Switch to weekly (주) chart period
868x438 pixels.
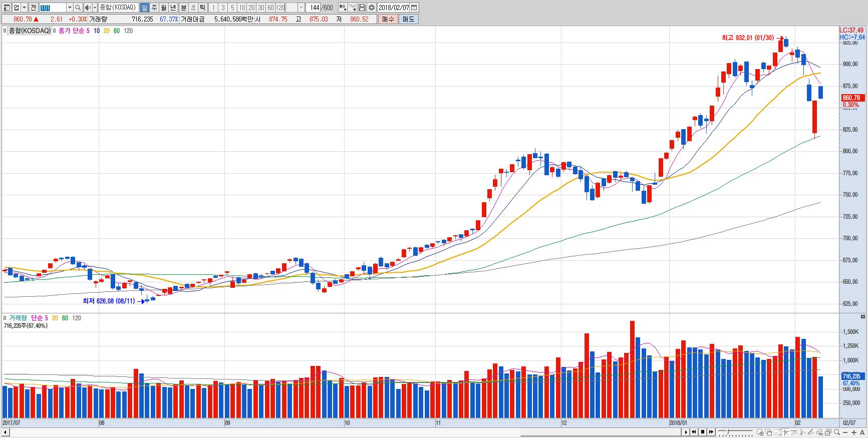[154, 8]
